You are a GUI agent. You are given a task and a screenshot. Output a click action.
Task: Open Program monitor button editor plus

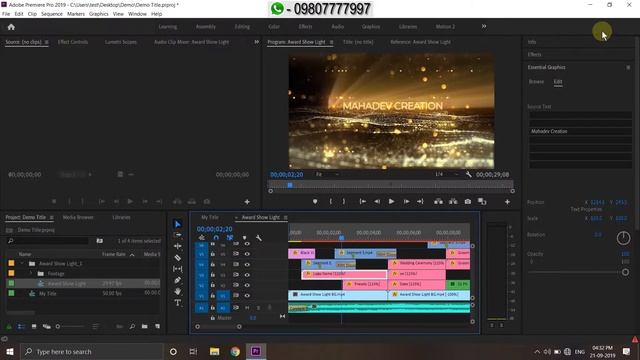click(x=507, y=202)
